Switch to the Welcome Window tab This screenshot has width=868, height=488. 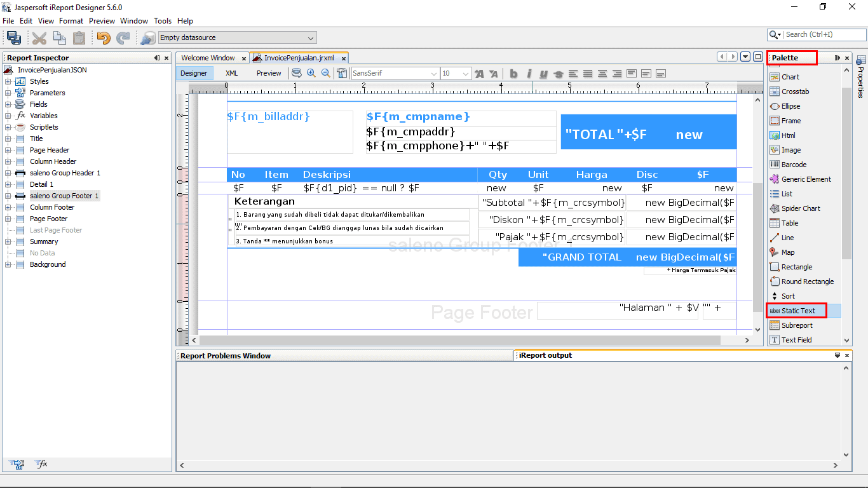(208, 58)
